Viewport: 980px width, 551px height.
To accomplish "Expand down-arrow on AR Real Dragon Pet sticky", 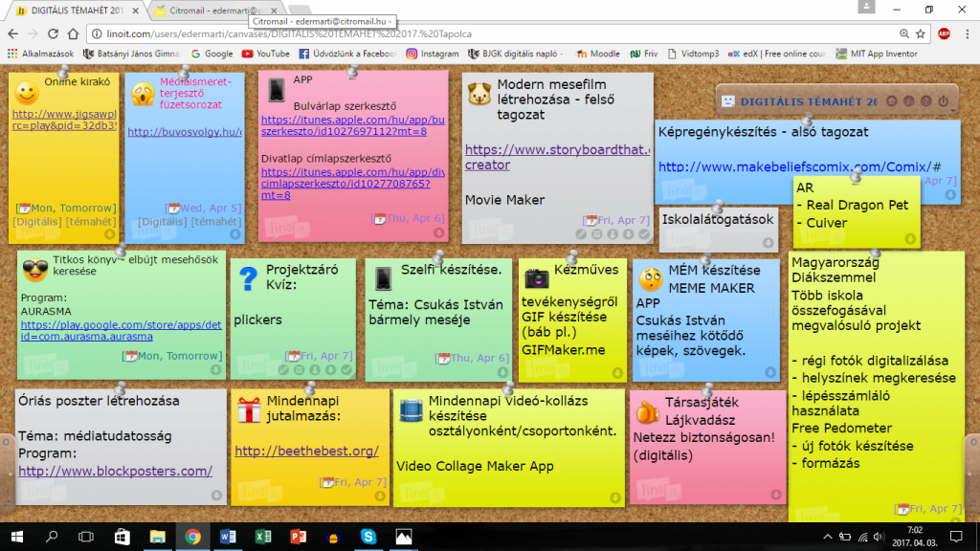I will (910, 238).
